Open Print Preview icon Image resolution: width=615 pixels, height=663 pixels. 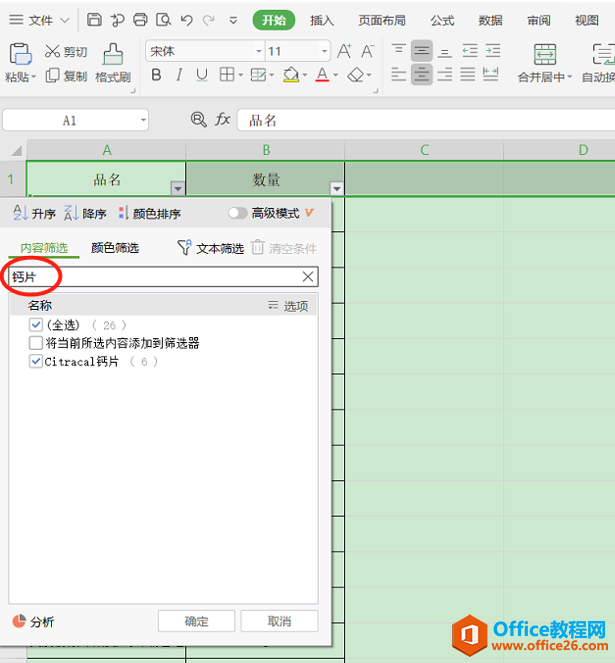click(x=163, y=19)
